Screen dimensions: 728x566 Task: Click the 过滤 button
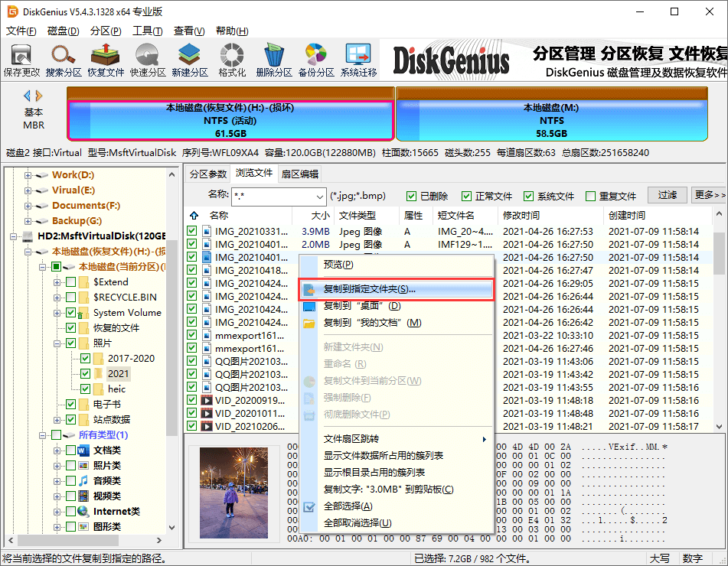click(x=667, y=195)
